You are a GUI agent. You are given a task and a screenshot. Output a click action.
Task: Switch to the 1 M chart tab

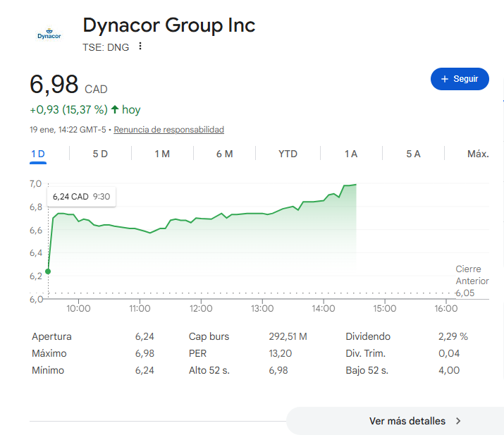pos(162,154)
